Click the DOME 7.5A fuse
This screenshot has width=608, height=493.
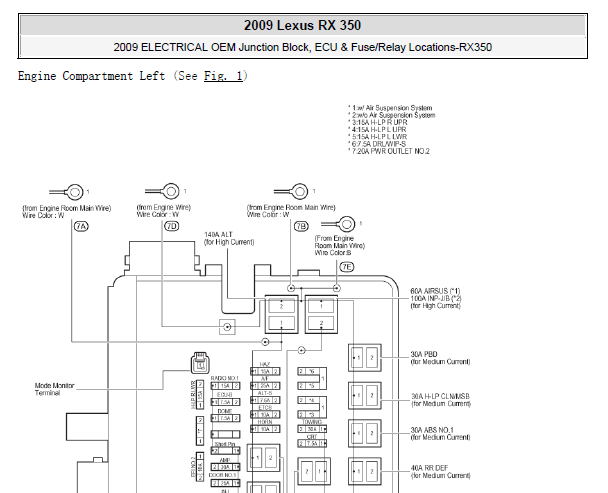tap(225, 419)
